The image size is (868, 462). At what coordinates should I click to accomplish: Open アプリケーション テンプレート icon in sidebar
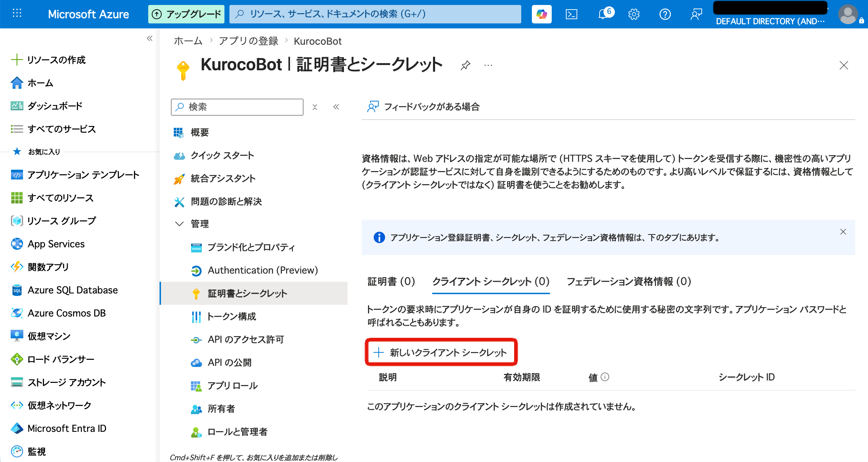click(17, 175)
